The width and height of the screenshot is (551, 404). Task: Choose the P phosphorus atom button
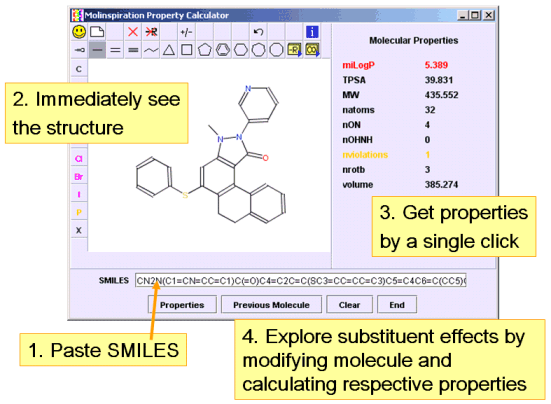79,213
